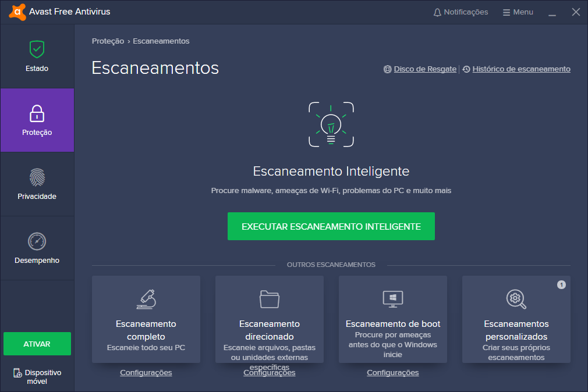Screen dimensions: 588x392
Task: Switch to Privacidade tab label
Action: click(x=37, y=197)
